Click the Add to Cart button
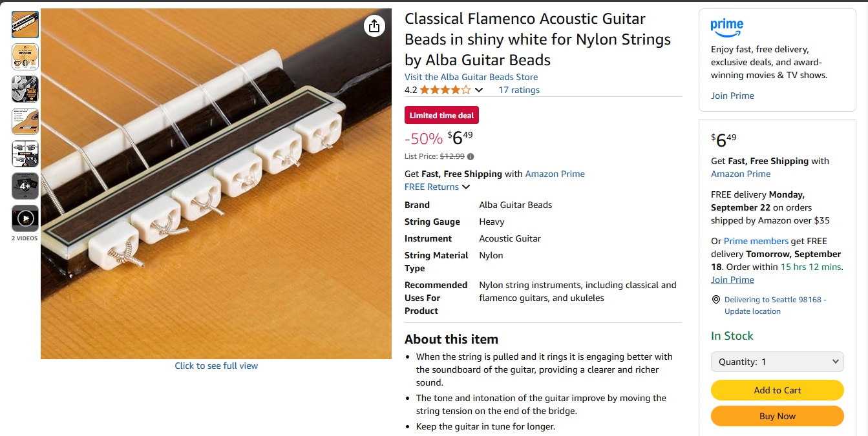This screenshot has width=868, height=436. 777,390
